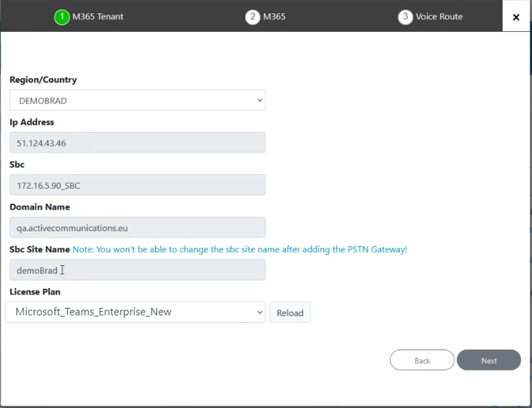Click the Sbc Site Name field demoBrad

click(x=138, y=270)
